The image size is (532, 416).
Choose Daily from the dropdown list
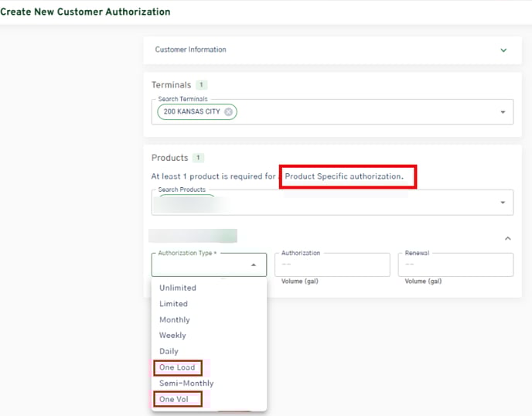tap(169, 351)
